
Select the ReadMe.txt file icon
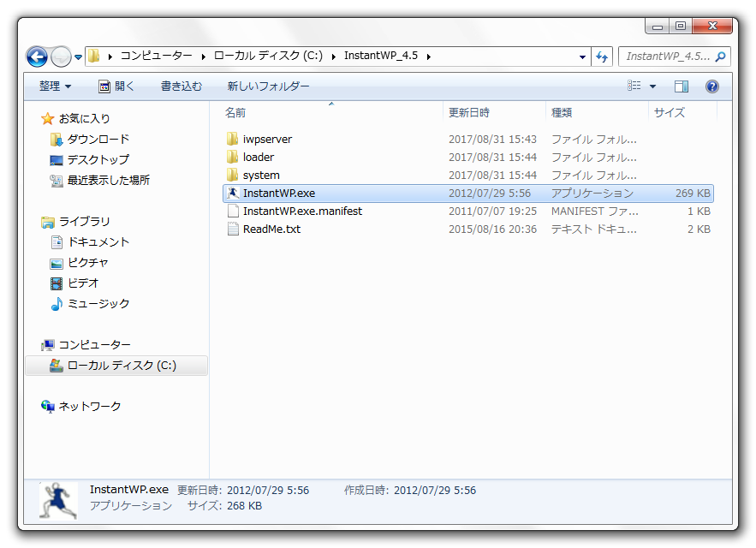233,229
